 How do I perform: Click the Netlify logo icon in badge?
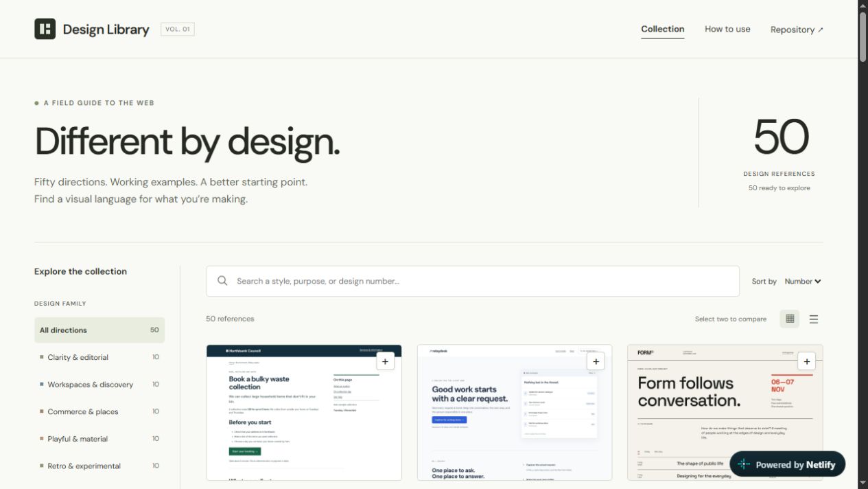tap(744, 464)
